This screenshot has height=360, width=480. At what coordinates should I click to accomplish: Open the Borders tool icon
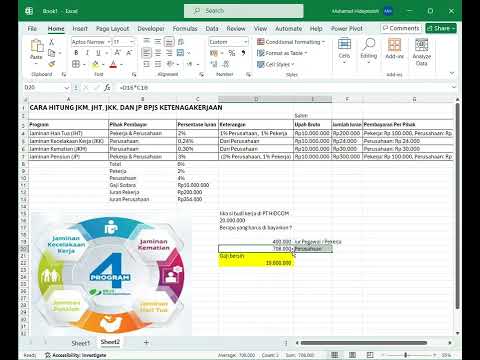[x=76, y=64]
